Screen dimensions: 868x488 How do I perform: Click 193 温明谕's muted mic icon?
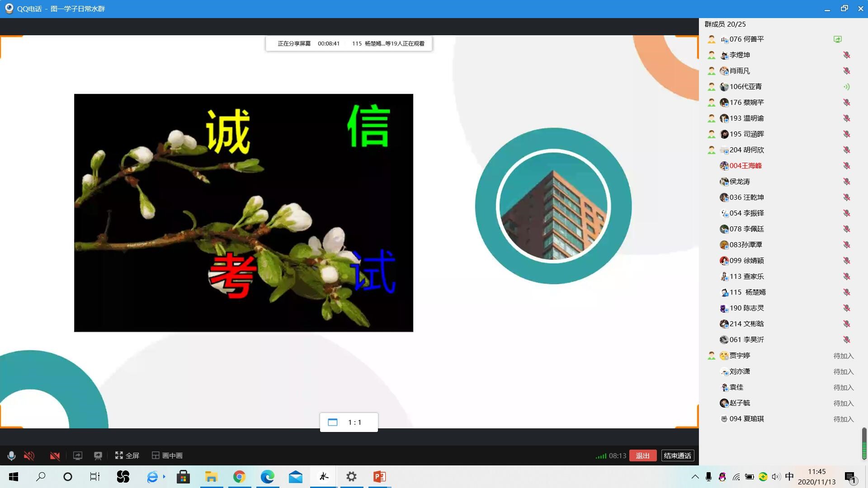[x=846, y=118]
